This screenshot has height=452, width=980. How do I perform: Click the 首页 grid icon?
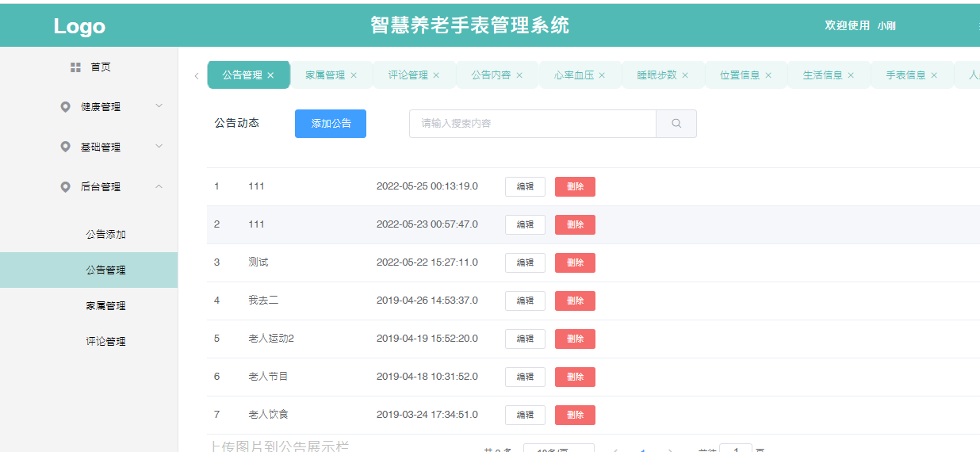[76, 67]
